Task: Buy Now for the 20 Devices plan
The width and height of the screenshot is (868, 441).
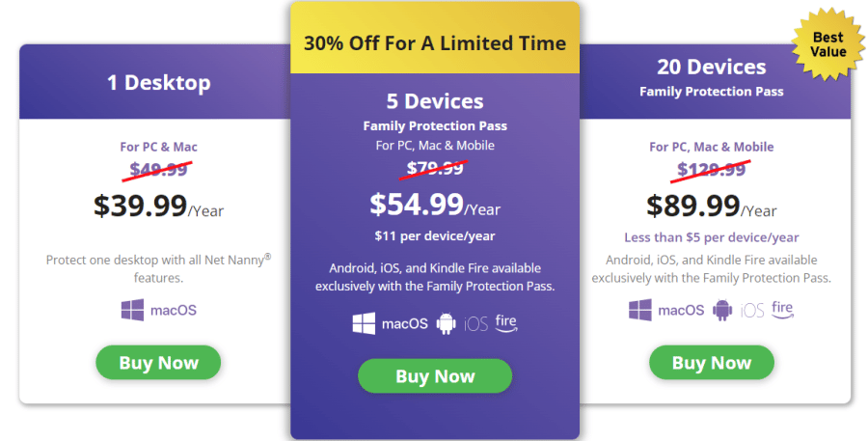Action: click(x=712, y=362)
